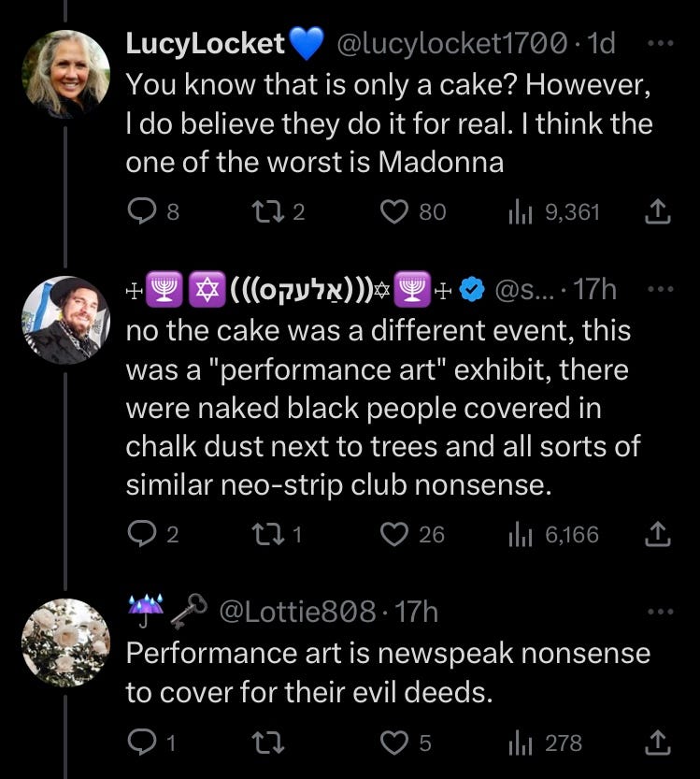Reply to Lottie808's newspeak tweet
This screenshot has height=779, width=700.
(142, 743)
